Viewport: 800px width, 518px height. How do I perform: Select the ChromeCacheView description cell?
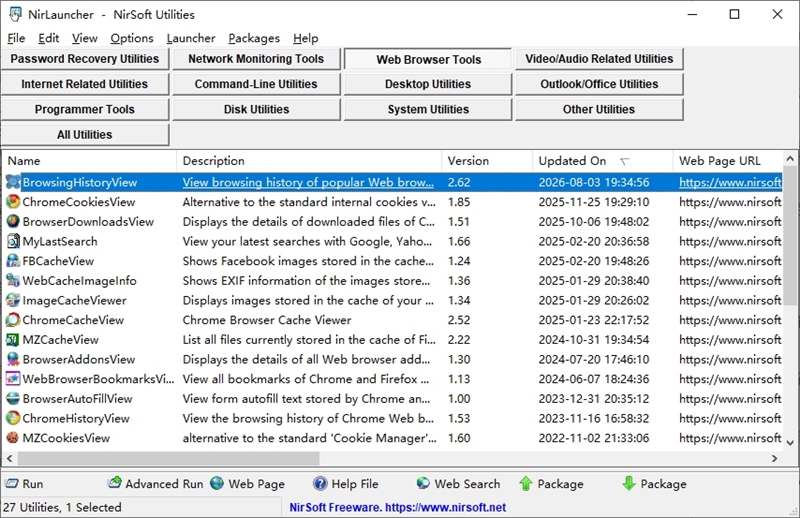point(267,320)
